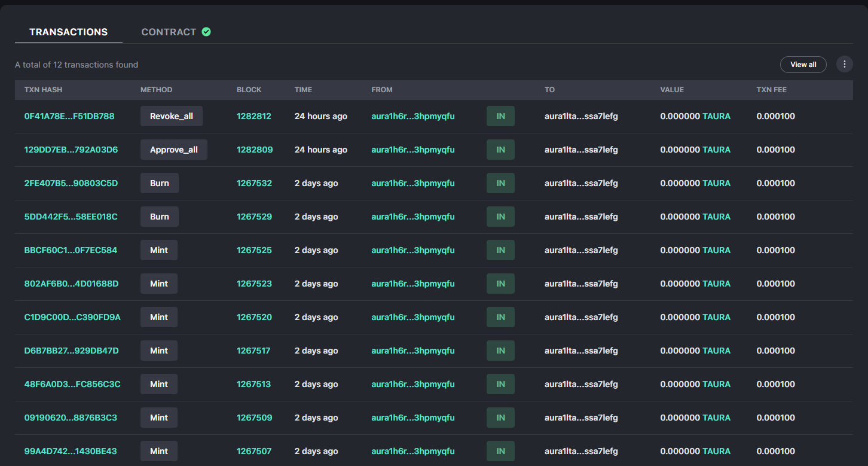Click 'A total of 12 transactions found' text

click(77, 65)
